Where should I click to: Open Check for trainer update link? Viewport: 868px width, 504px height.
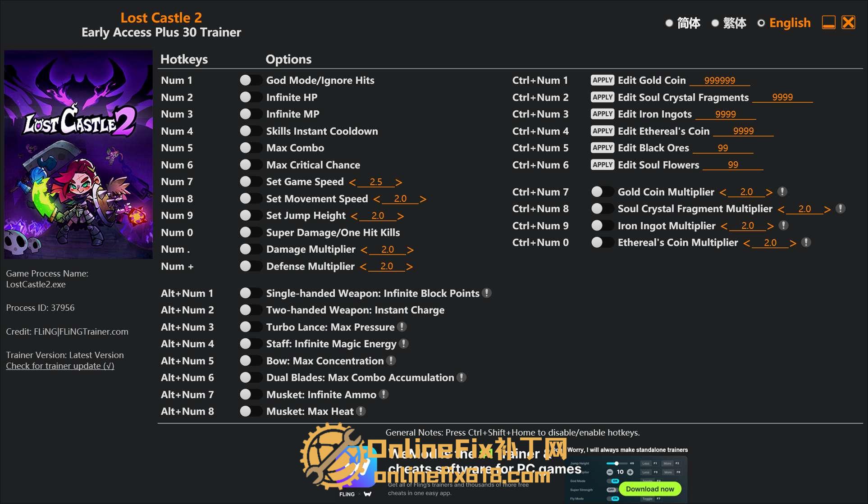[x=60, y=366]
